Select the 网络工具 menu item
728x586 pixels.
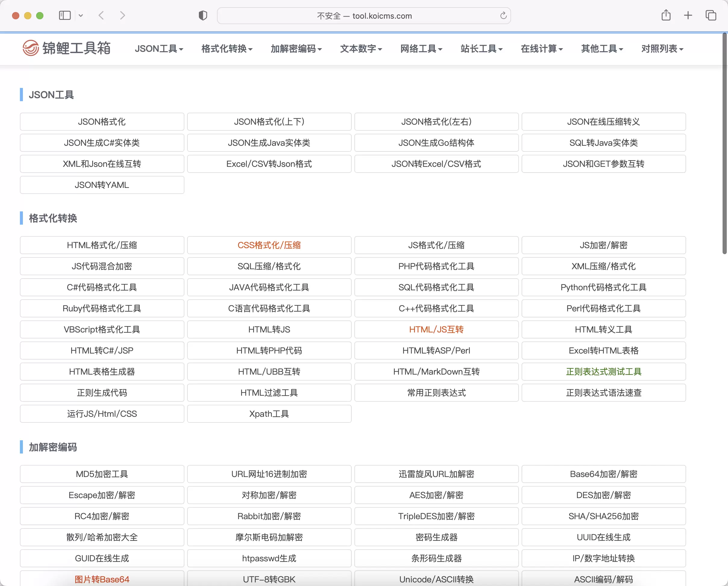click(x=421, y=48)
